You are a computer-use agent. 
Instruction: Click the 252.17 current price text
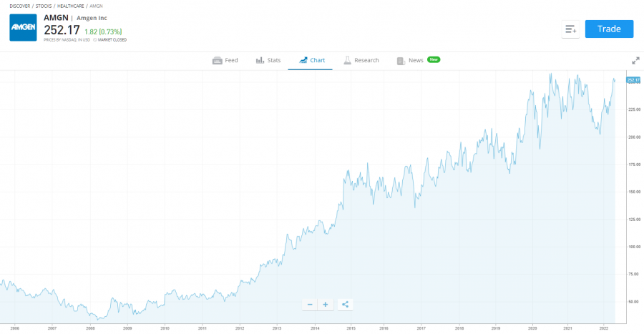(62, 30)
